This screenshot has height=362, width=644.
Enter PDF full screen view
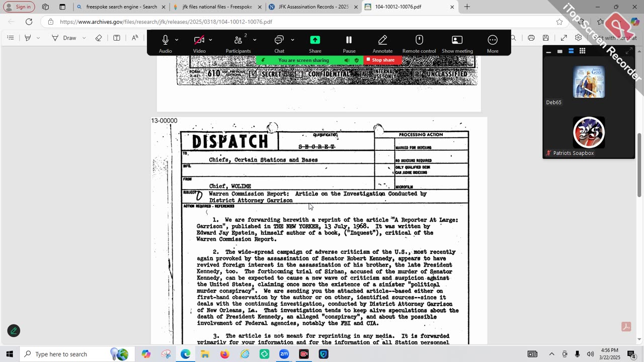564,38
